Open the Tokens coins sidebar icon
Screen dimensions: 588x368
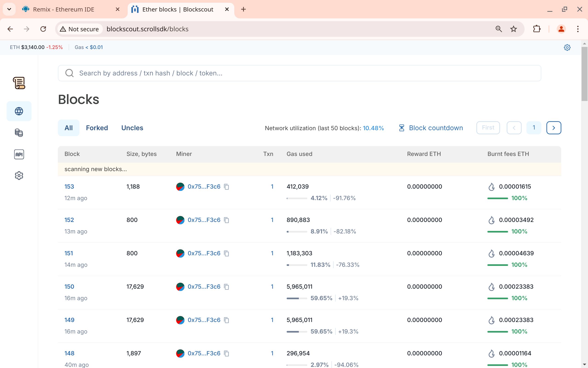19,133
